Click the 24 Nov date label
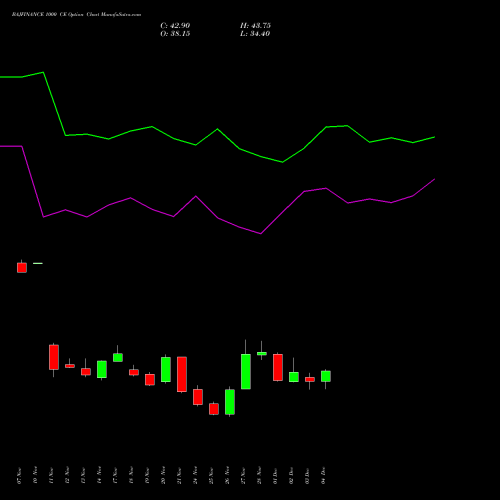 click(x=195, y=475)
